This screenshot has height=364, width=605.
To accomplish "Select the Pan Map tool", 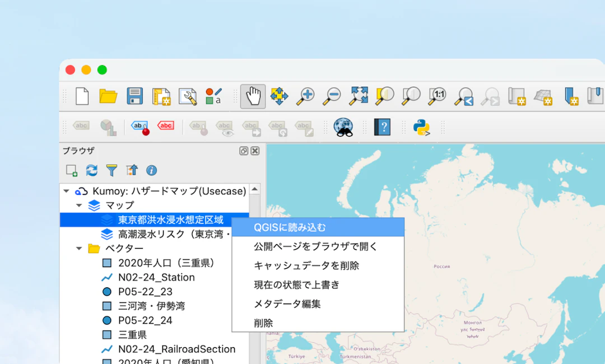I will click(252, 96).
